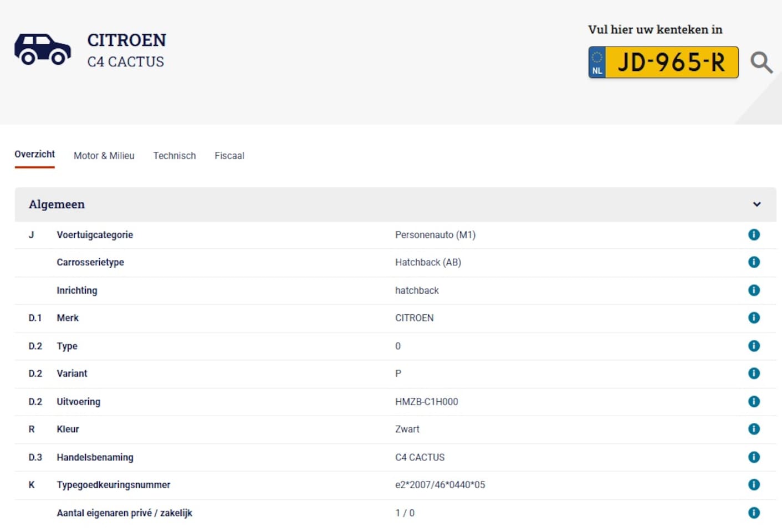The height and width of the screenshot is (532, 782).
Task: Collapse the Algemeen section chevron
Action: click(757, 204)
